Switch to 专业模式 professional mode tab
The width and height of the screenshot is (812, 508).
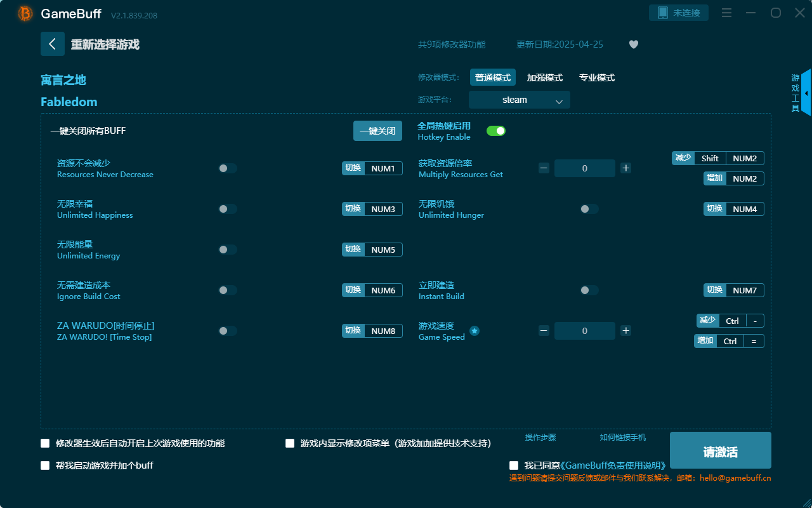coord(597,77)
